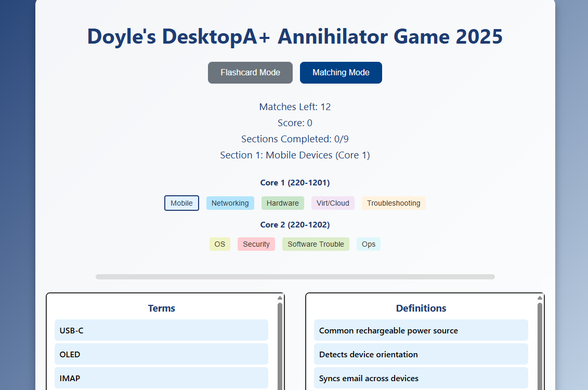Select the Security section tag

[256, 244]
